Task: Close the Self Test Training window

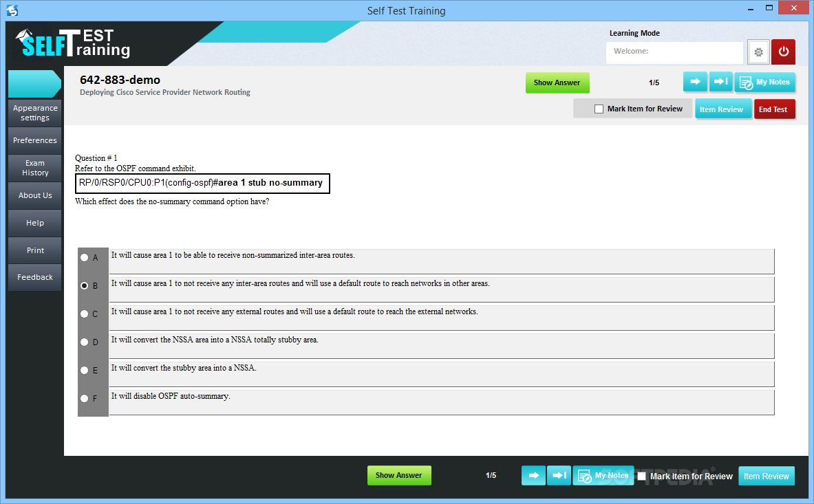Action: [x=794, y=8]
